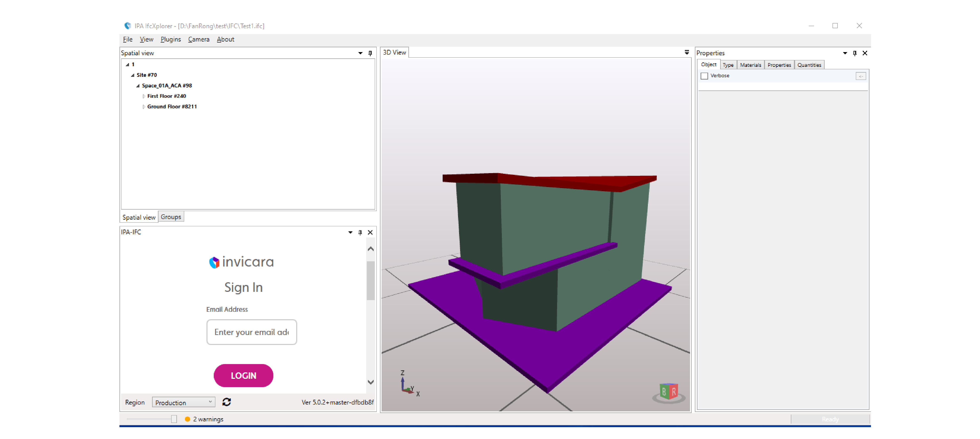
Task: Expand the First Floor #240 node
Action: tap(144, 96)
